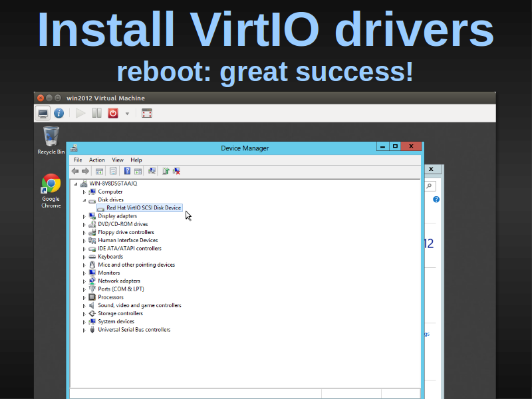Select Ports (COM & LPT) item
Image resolution: width=532 pixels, height=399 pixels.
pyautogui.click(x=121, y=289)
